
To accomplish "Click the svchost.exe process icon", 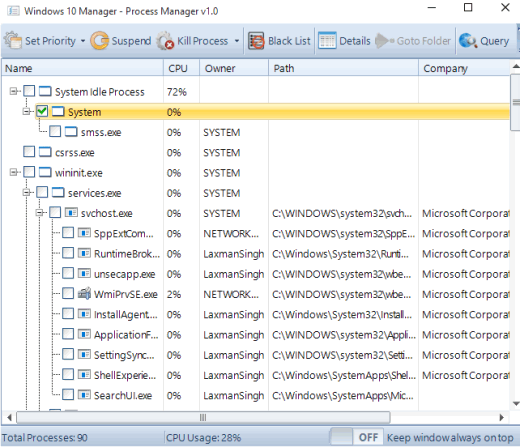I will (x=71, y=213).
